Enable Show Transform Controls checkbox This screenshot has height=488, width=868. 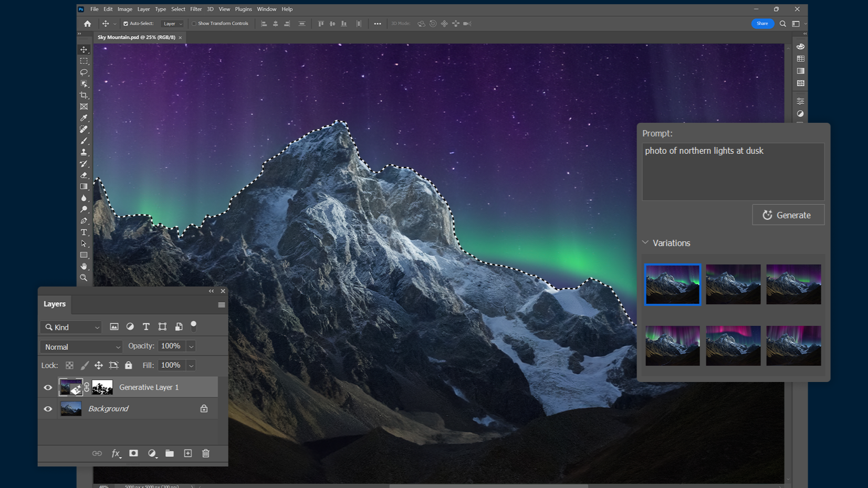click(194, 24)
